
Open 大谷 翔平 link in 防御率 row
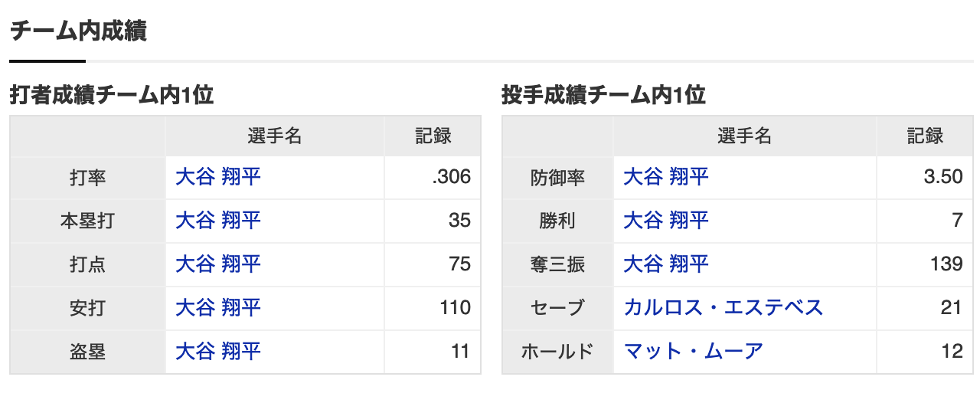point(666,177)
